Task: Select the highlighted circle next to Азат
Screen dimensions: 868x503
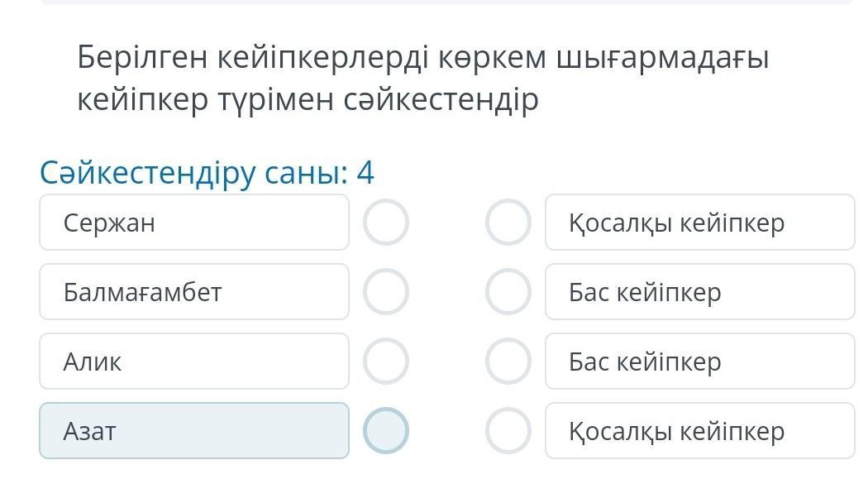Action: (x=386, y=431)
